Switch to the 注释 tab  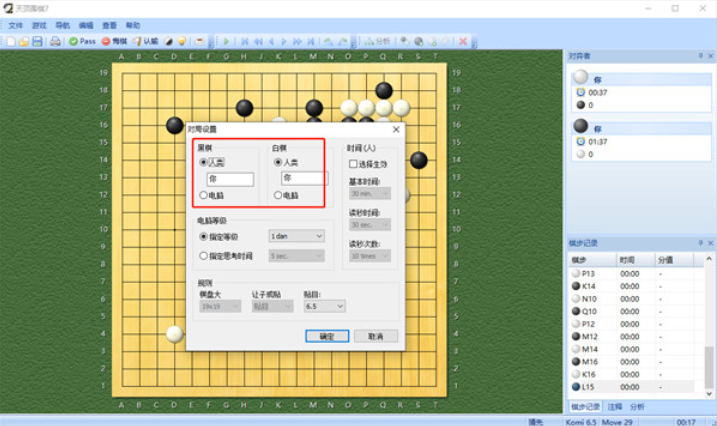click(x=615, y=407)
